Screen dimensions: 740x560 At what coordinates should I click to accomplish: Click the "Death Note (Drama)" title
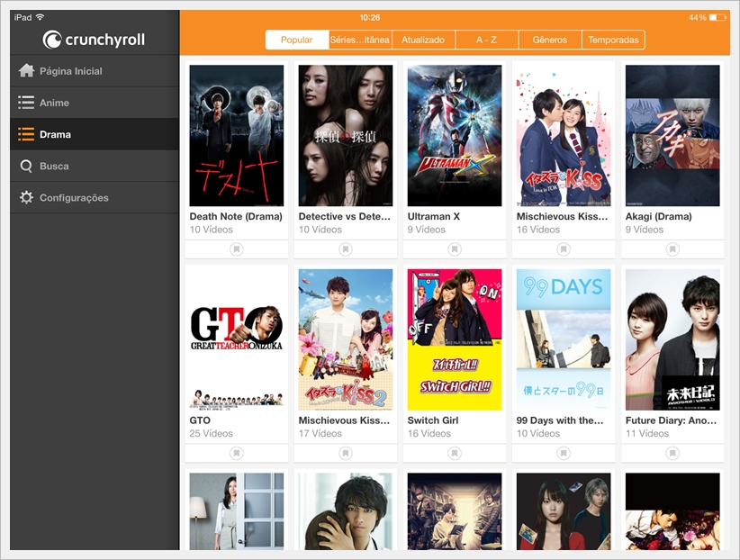click(x=236, y=217)
